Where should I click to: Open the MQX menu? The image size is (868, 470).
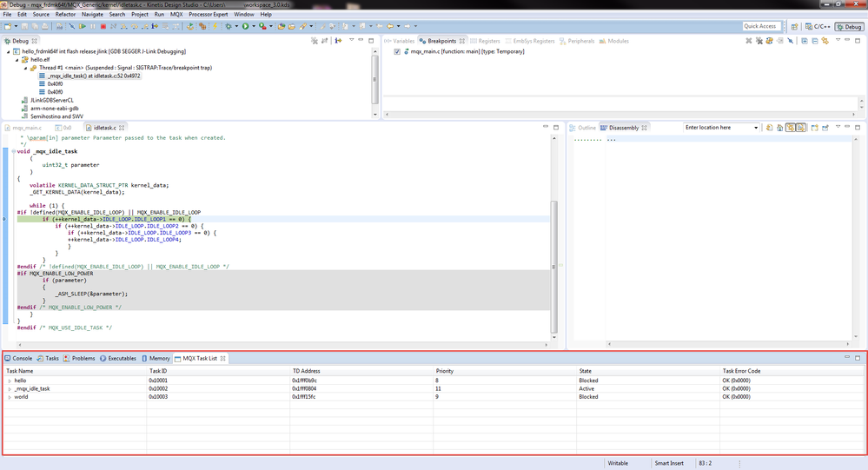(176, 15)
